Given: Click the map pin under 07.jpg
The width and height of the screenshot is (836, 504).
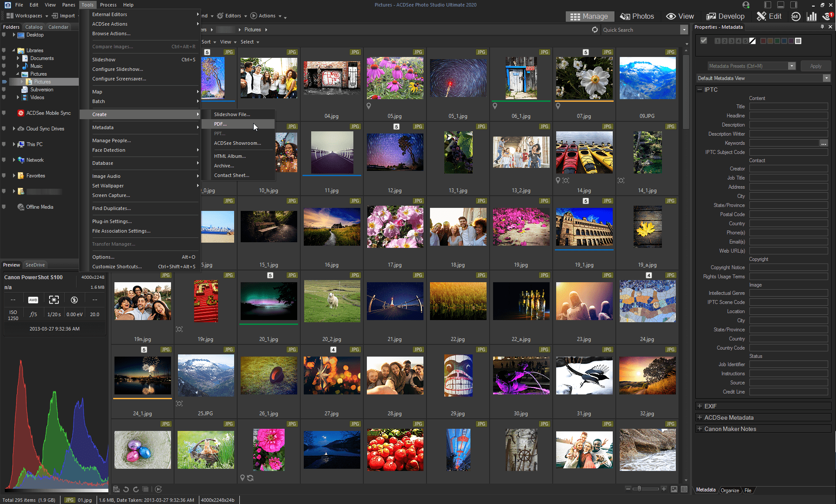Looking at the screenshot, I should pyautogui.click(x=558, y=106).
